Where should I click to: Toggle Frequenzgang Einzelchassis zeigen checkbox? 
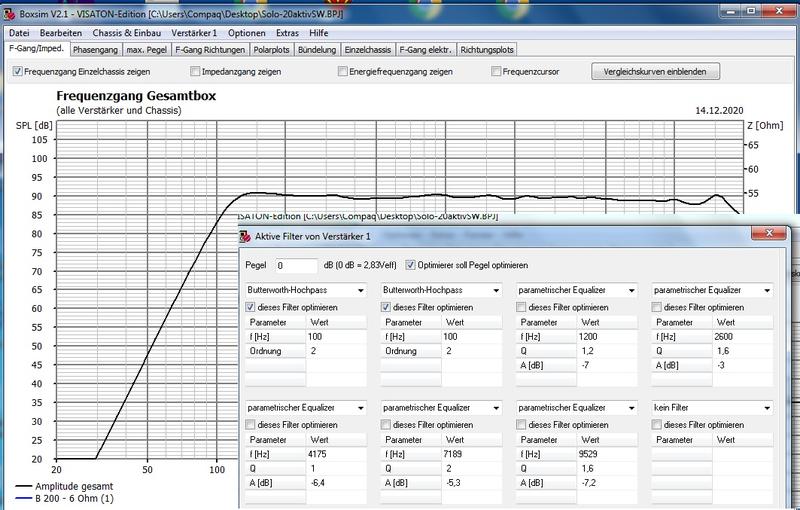point(18,72)
